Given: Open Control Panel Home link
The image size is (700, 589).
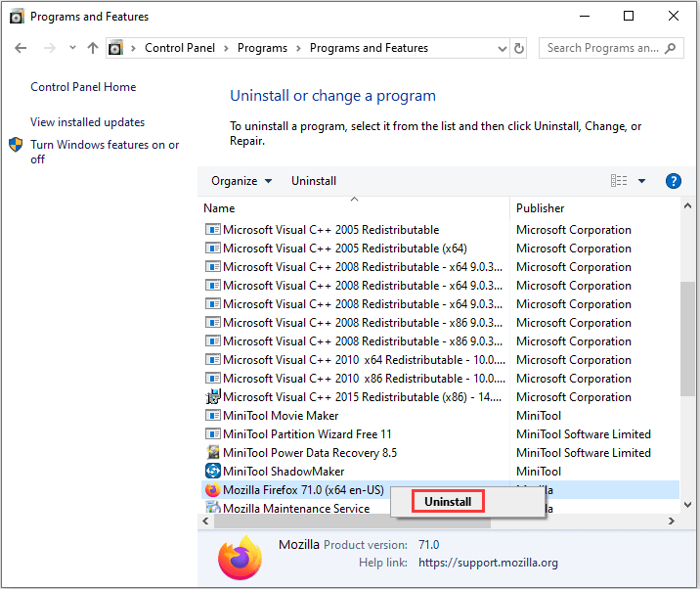Looking at the screenshot, I should [x=83, y=87].
